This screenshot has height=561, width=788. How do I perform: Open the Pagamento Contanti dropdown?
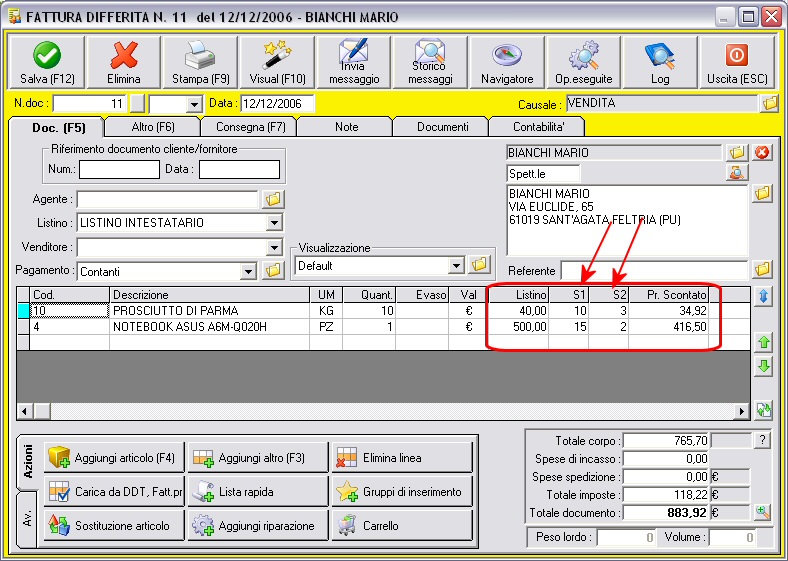point(248,271)
